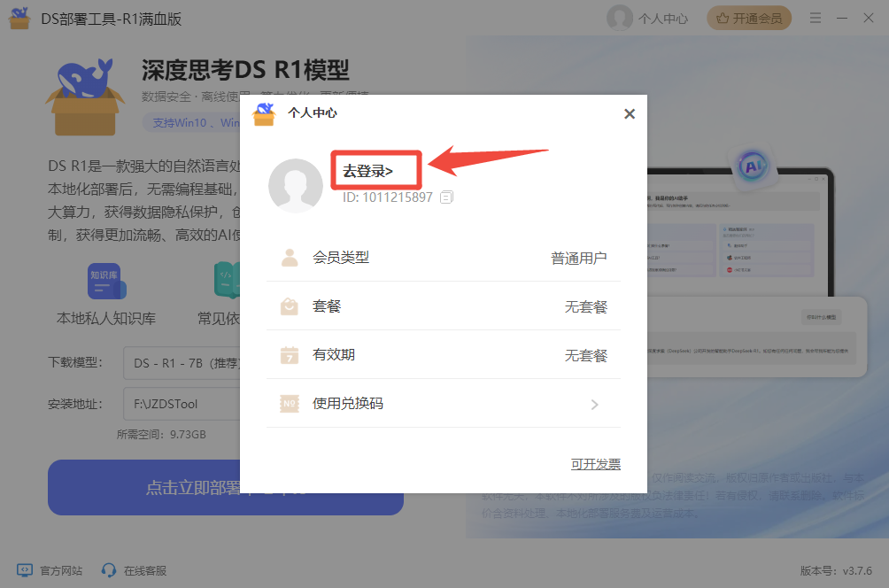Open 个人中心 in the title bar
The image size is (889, 588).
[663, 19]
